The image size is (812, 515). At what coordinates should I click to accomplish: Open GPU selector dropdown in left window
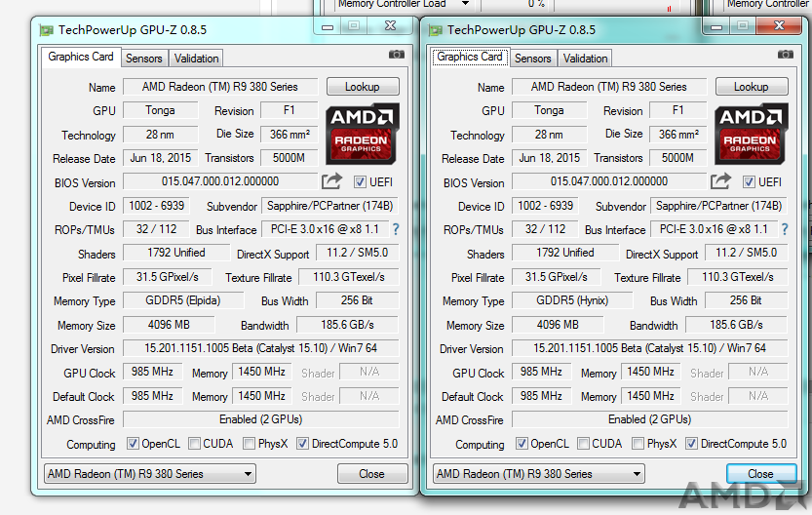150,474
